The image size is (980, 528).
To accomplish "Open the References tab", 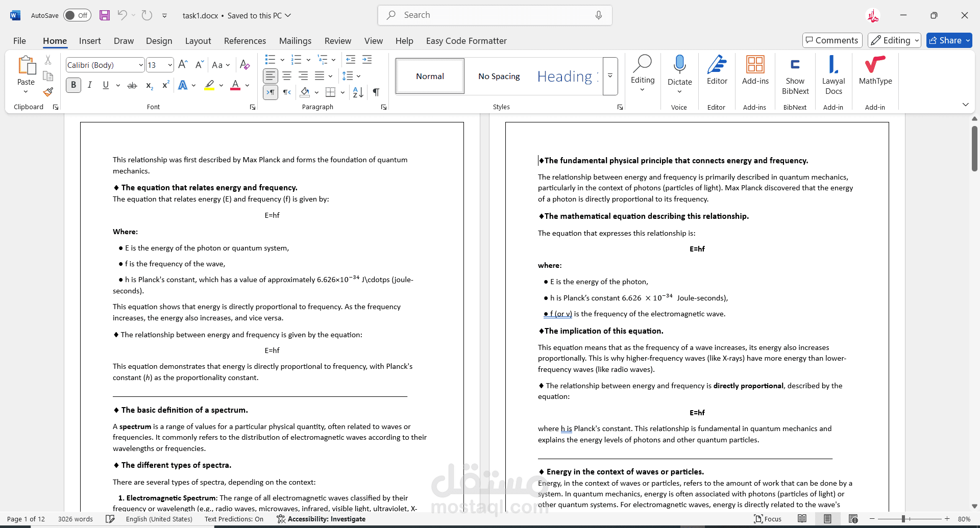I will (x=244, y=41).
